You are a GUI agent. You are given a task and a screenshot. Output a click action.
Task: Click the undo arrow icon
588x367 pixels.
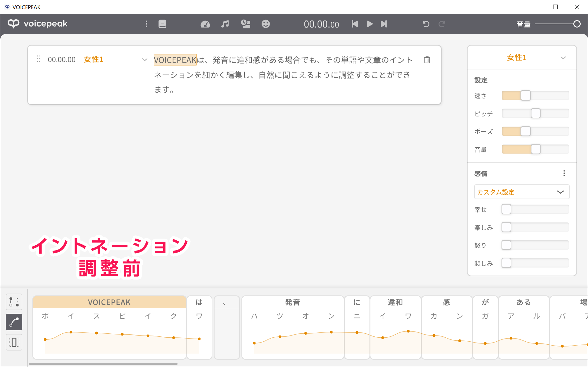(426, 24)
